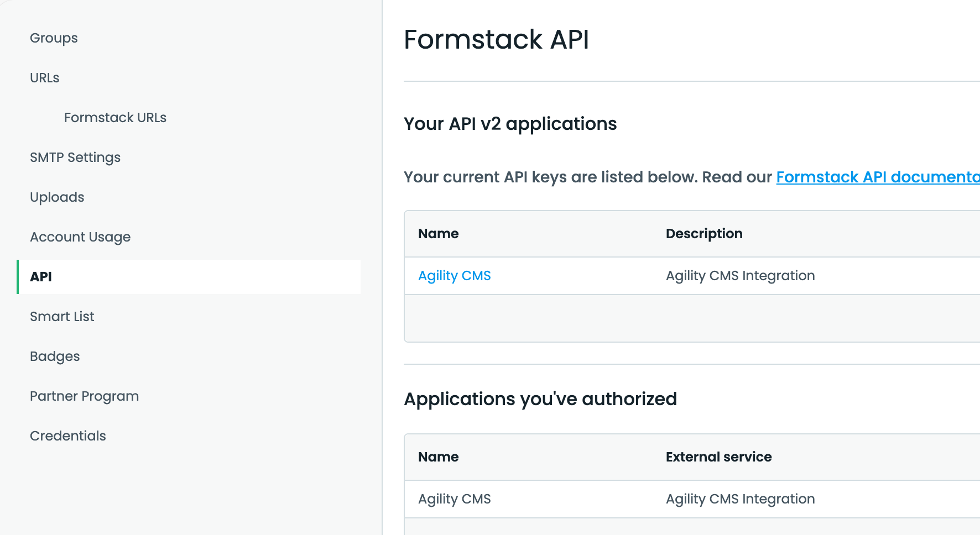Select URLs sidebar item
This screenshot has height=535, width=980.
point(44,78)
